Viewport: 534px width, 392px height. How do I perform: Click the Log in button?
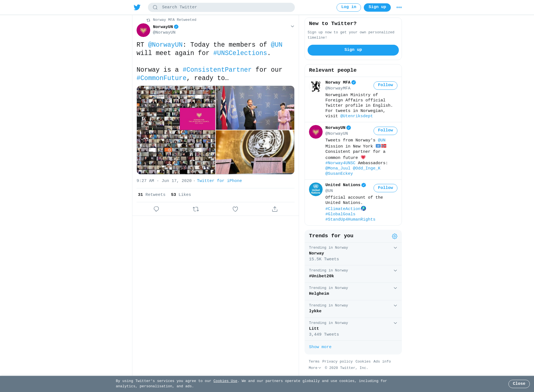click(349, 8)
